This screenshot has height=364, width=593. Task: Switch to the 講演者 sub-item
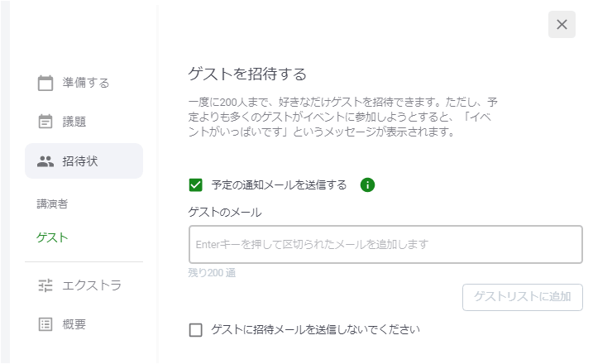[x=52, y=204]
